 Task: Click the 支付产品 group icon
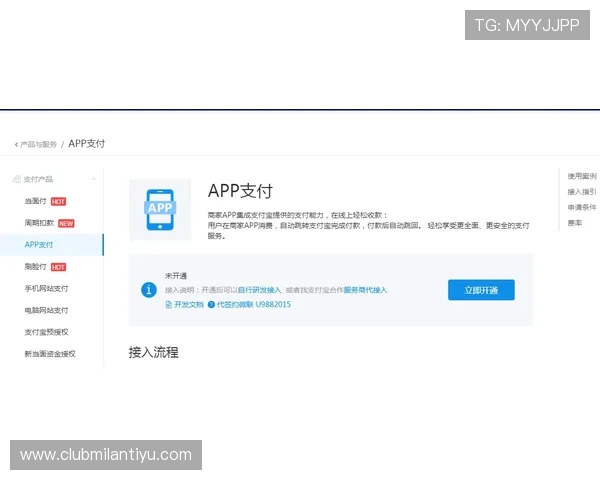tap(16, 179)
